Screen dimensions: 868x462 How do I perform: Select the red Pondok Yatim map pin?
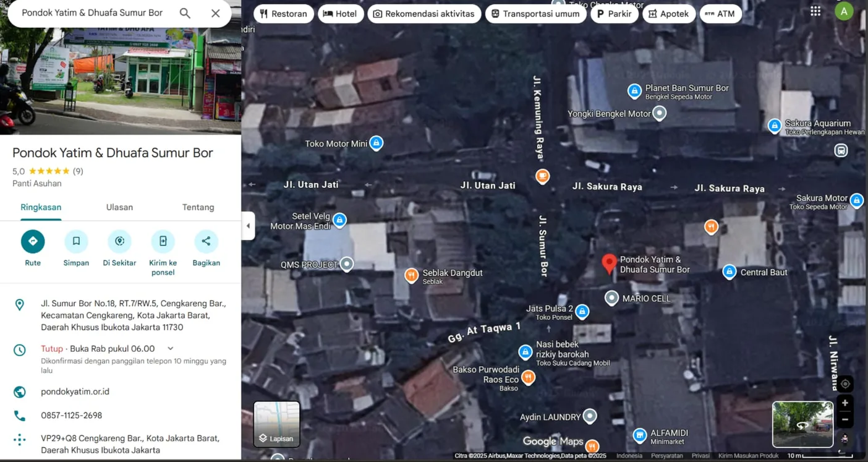(x=609, y=263)
